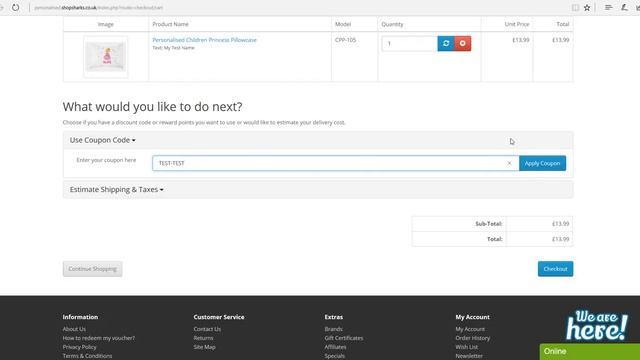Click the quantity input field

(409, 43)
